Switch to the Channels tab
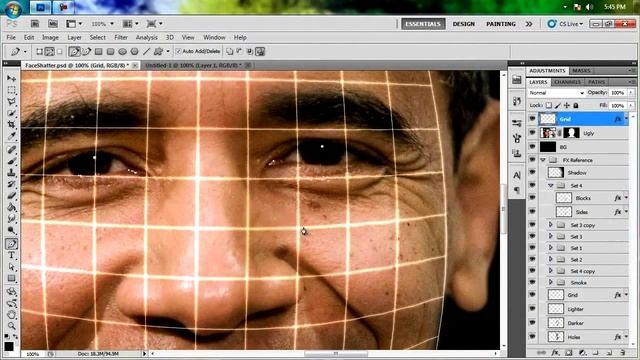Viewport: 640px width, 360px height. [x=568, y=82]
